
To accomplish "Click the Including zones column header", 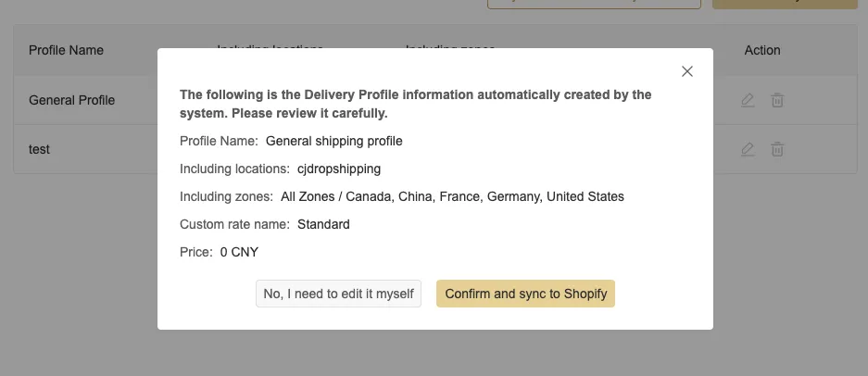I will [450, 46].
